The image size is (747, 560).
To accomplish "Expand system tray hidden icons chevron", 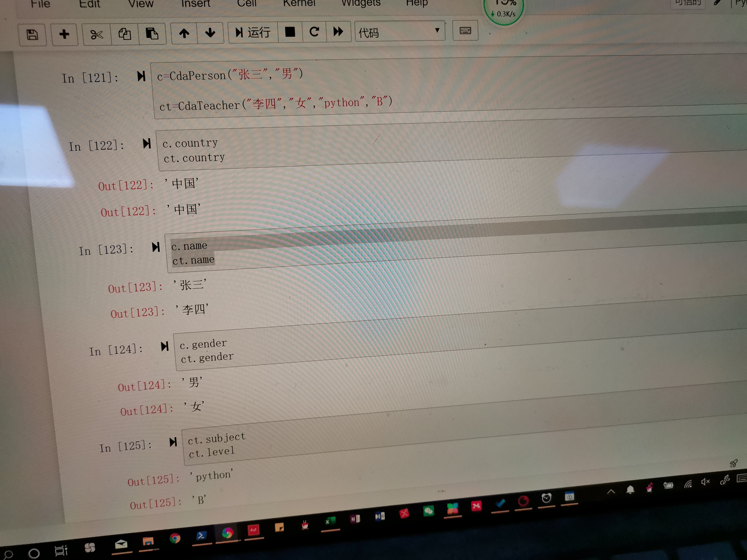I will 610,492.
